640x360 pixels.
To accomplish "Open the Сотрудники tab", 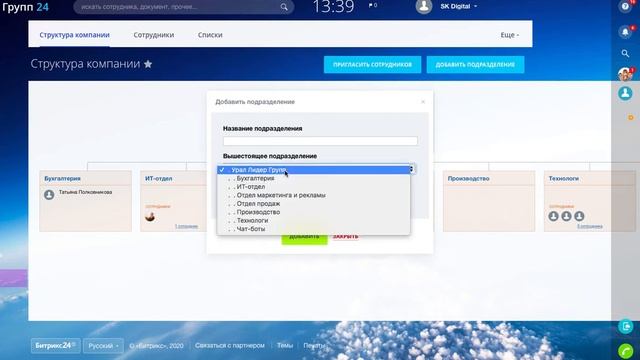I will click(x=153, y=35).
